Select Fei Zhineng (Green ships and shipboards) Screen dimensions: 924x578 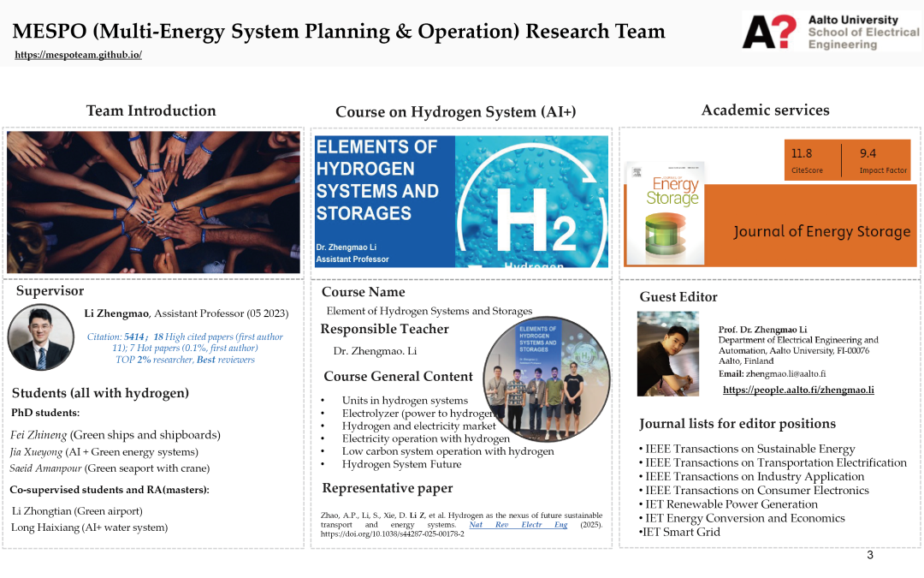(x=115, y=435)
